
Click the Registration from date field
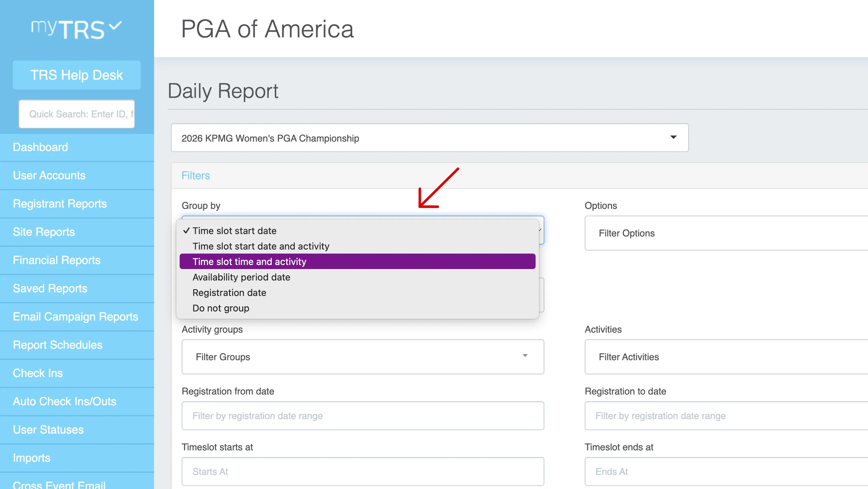tap(363, 416)
